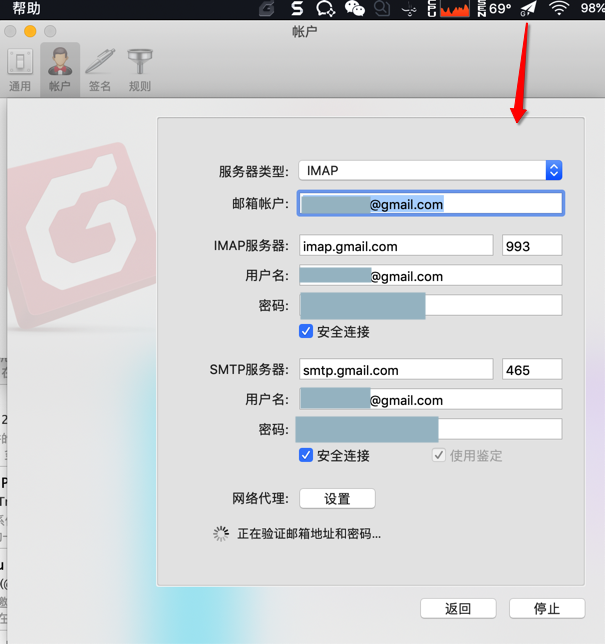
Task: Click the dimmed magnifier menu bar icon
Action: click(x=382, y=9)
